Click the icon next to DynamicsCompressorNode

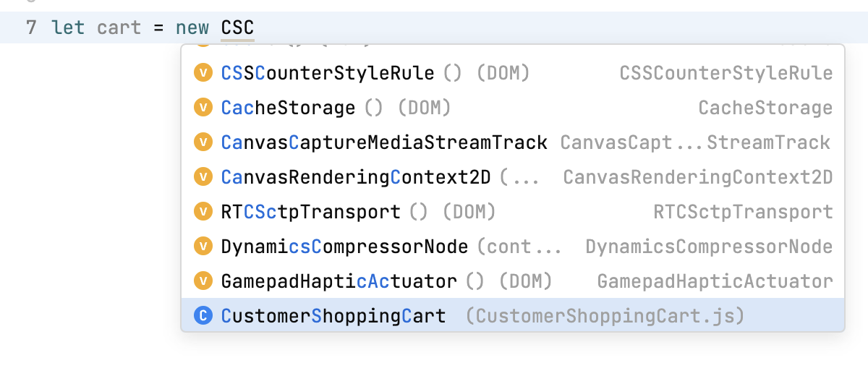[x=203, y=247]
